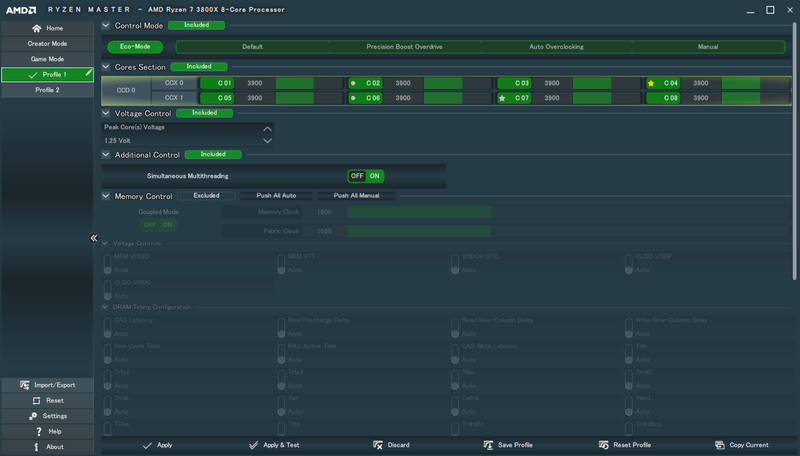Collapse the Voltage Controls subsection
Screen dimensions: 800x456
coord(105,243)
